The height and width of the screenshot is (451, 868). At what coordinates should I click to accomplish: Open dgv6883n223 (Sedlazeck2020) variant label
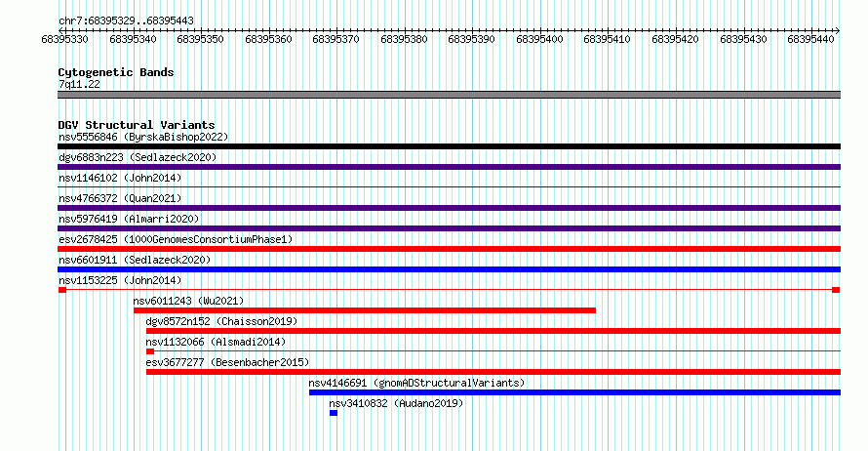click(138, 157)
